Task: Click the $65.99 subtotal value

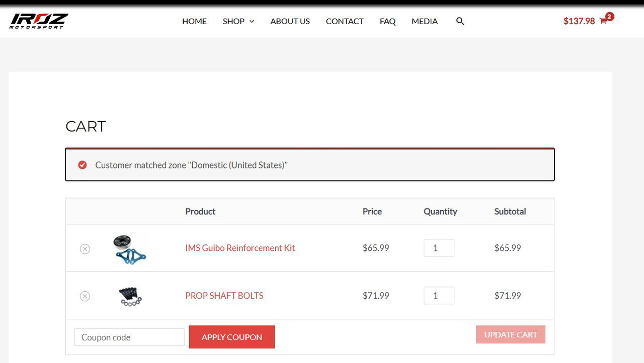Action: (508, 248)
